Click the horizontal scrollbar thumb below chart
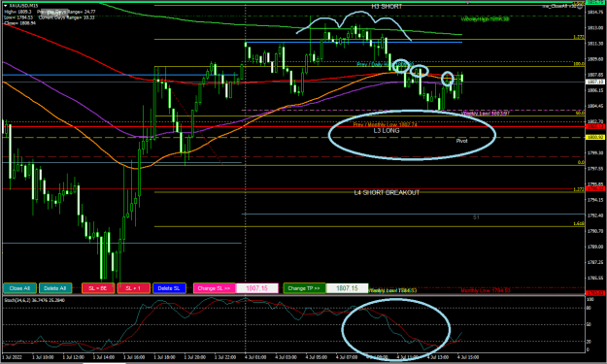This screenshot has width=607, height=364. [105, 363]
